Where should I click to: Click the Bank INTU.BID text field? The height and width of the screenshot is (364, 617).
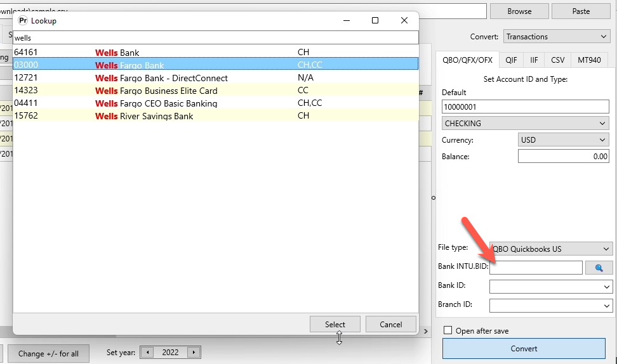tap(536, 268)
